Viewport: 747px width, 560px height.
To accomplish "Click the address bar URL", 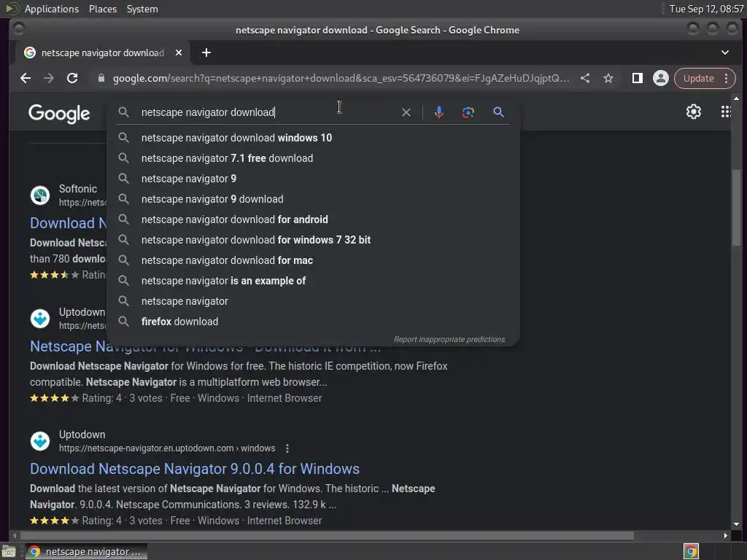I will (341, 78).
